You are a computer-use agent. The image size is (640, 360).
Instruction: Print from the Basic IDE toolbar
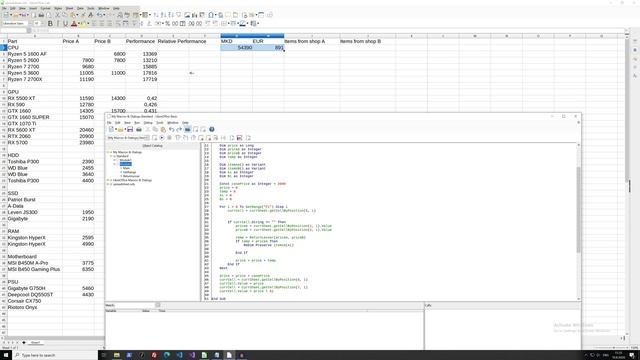click(x=139, y=129)
